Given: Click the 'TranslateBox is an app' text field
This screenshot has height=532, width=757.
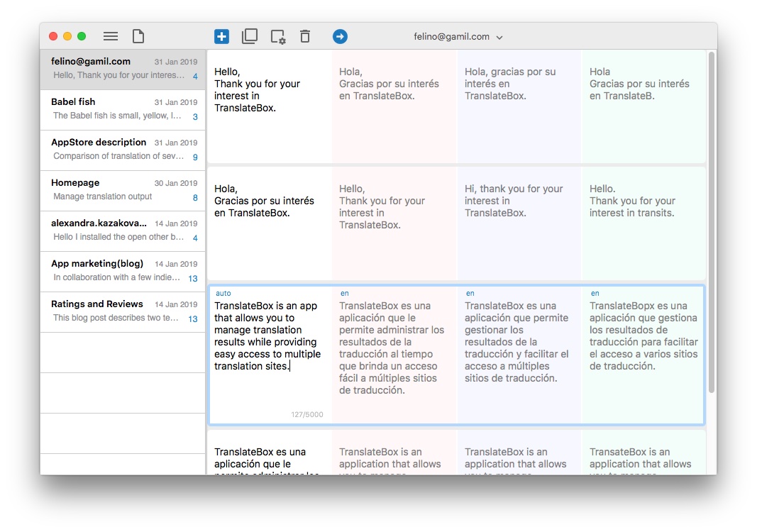Looking at the screenshot, I should coord(267,336).
